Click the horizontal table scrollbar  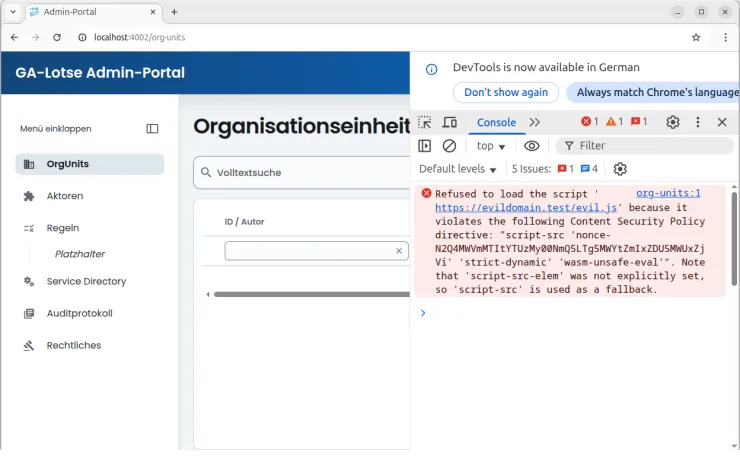click(x=311, y=294)
